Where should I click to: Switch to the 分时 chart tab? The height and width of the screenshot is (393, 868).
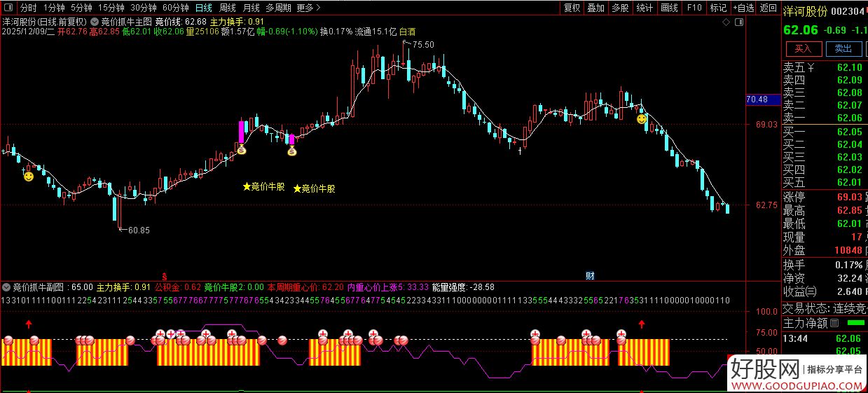28,8
